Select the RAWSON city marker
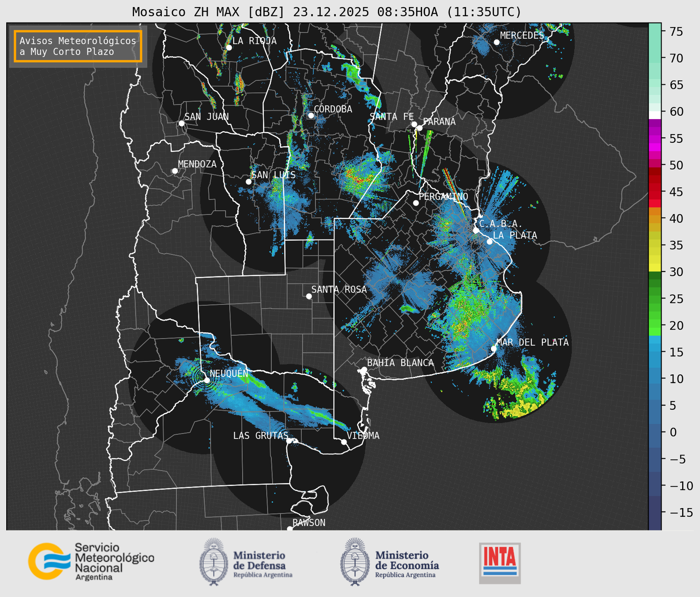 pos(290,528)
